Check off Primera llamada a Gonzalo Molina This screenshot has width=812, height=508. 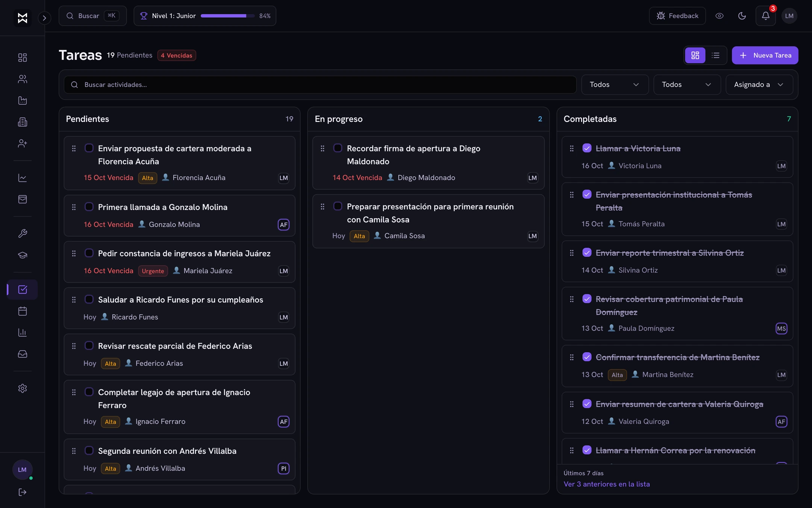[89, 207]
